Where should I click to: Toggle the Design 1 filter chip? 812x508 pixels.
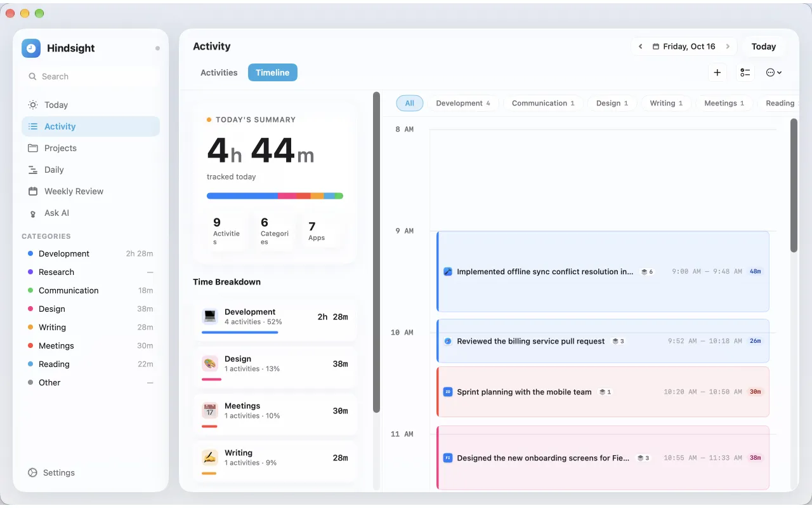coord(612,103)
